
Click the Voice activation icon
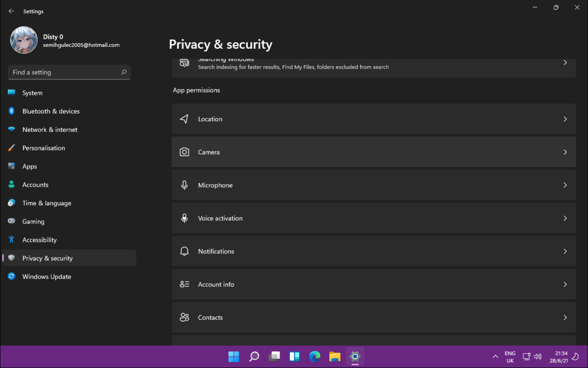pos(184,218)
